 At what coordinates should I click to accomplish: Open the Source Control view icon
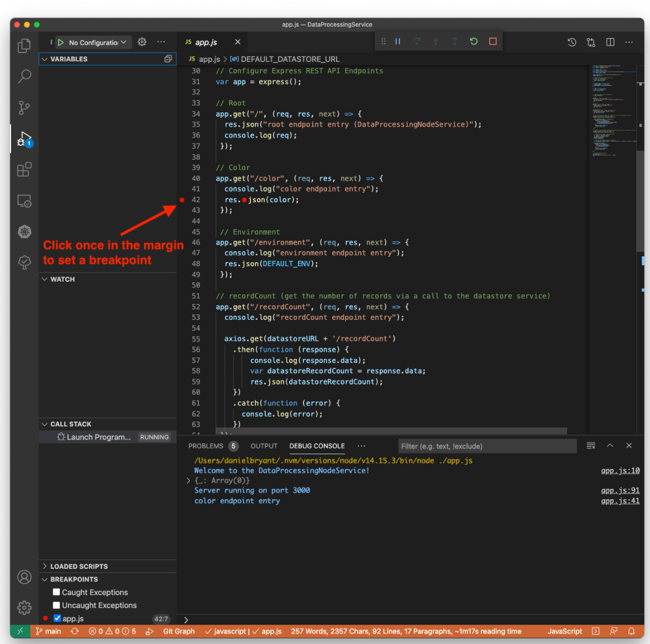(x=24, y=107)
